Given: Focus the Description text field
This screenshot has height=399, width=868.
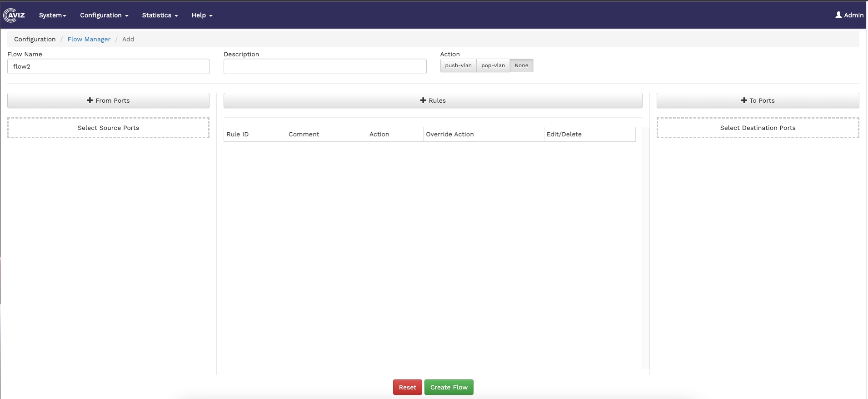Looking at the screenshot, I should coord(325,66).
